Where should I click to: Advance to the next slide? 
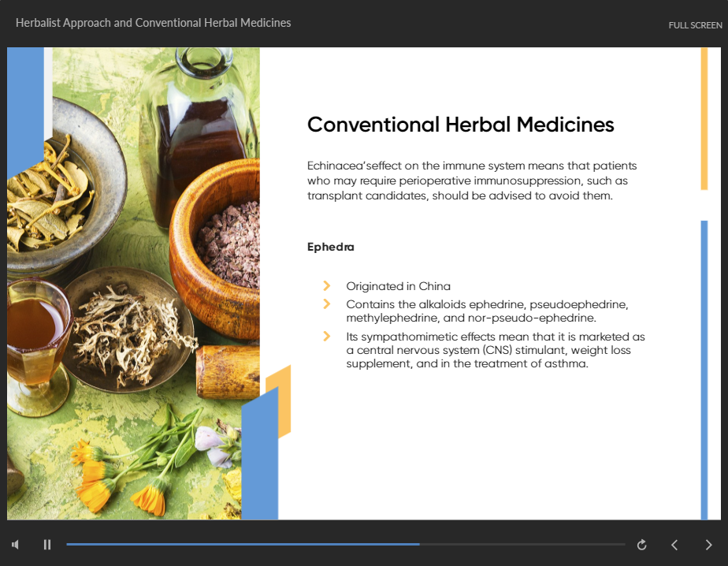click(x=708, y=545)
